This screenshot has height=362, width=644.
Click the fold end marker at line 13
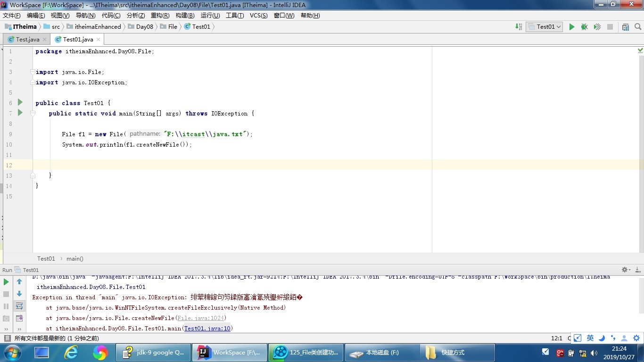point(33,175)
